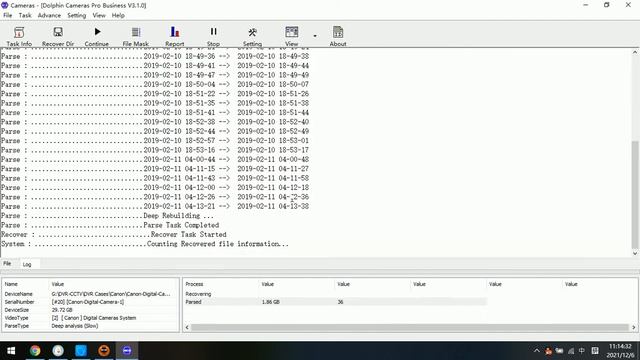Click the [#20] [Canon-Digital-Camera-1] value

click(x=88, y=302)
